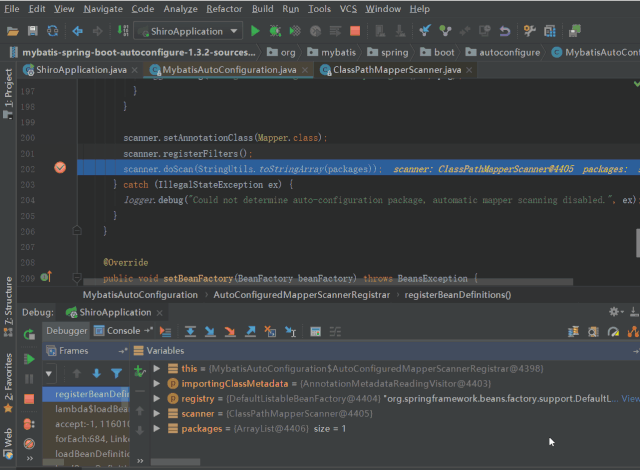Select autoconfigure folder in the breadcrumb
Viewport: 640px width, 470px height.
[504, 52]
